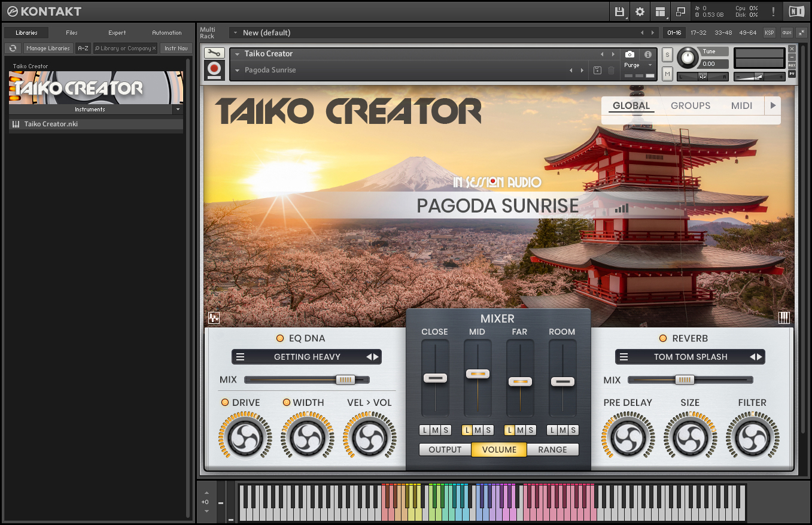The height and width of the screenshot is (525, 812).
Task: Delete snapshot using the trash icon
Action: (x=611, y=71)
